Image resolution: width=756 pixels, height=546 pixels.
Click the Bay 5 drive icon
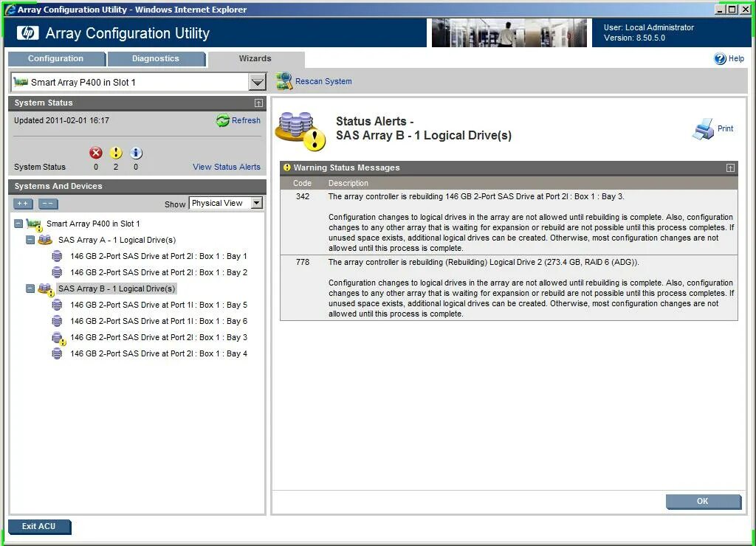[x=57, y=305]
